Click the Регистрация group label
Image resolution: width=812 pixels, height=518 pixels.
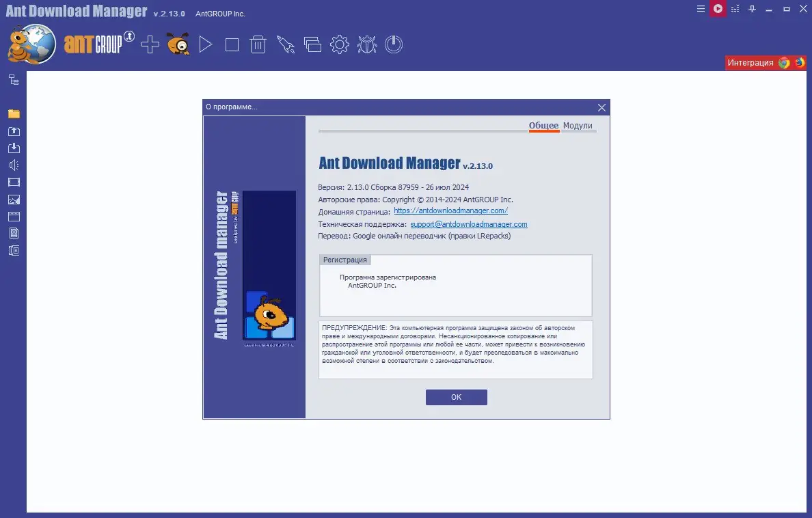345,260
